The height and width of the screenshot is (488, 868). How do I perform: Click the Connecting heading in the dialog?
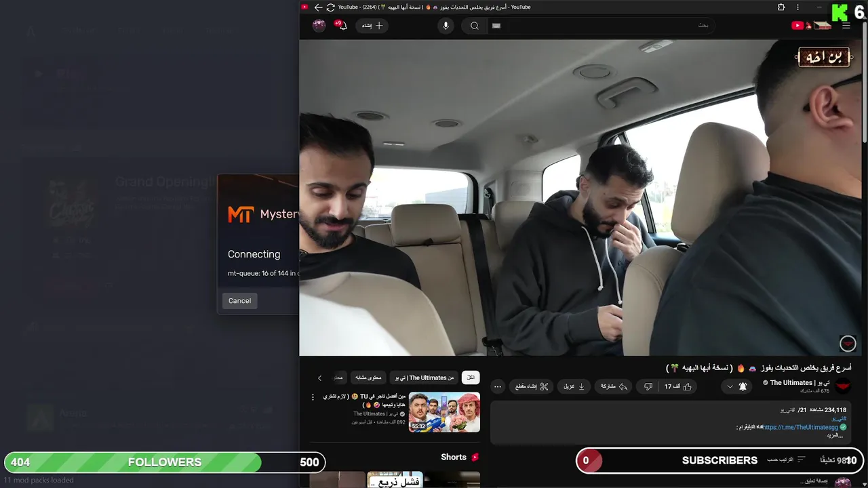coord(254,254)
